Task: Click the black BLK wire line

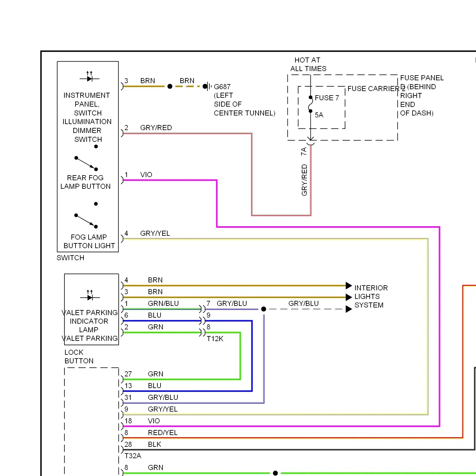Action: (x=298, y=450)
